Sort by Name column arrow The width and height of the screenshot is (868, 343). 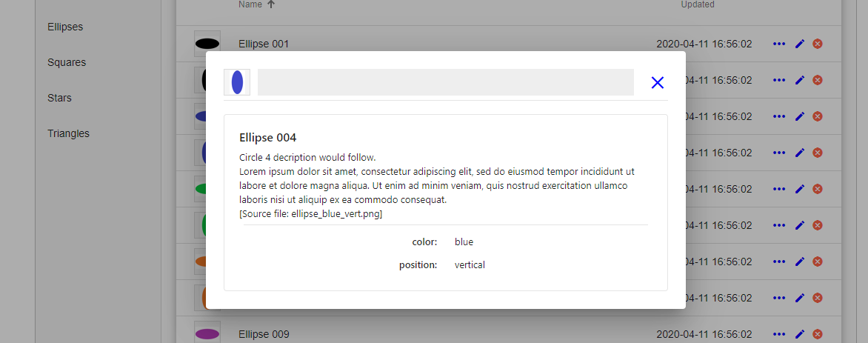point(271,4)
